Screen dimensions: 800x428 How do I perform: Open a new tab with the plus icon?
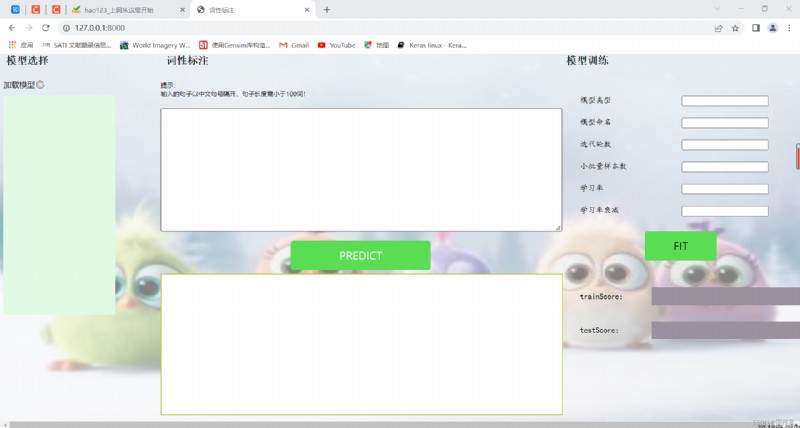tap(327, 10)
